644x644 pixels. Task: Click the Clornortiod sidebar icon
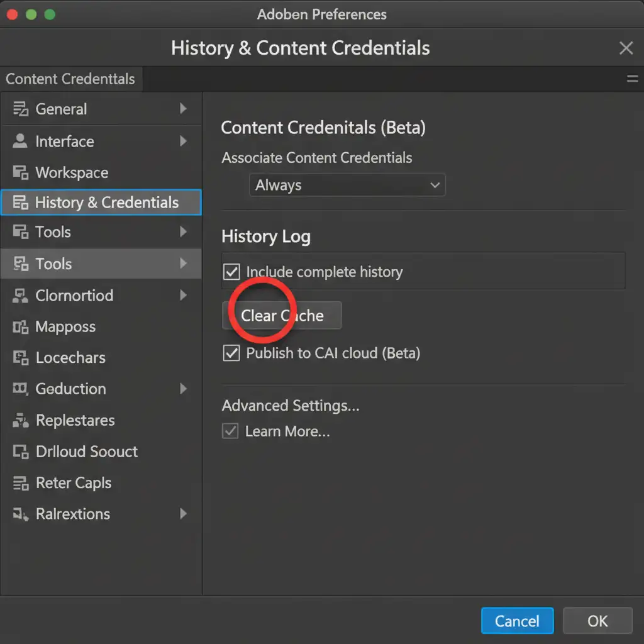point(21,295)
